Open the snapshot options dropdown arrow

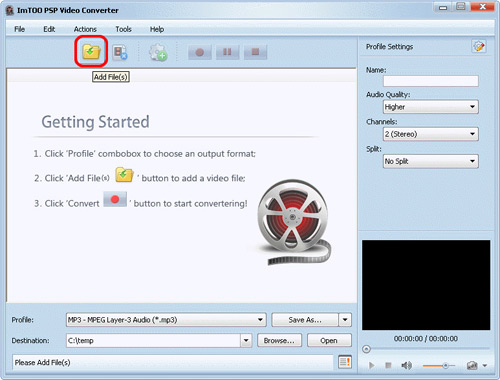click(485, 366)
